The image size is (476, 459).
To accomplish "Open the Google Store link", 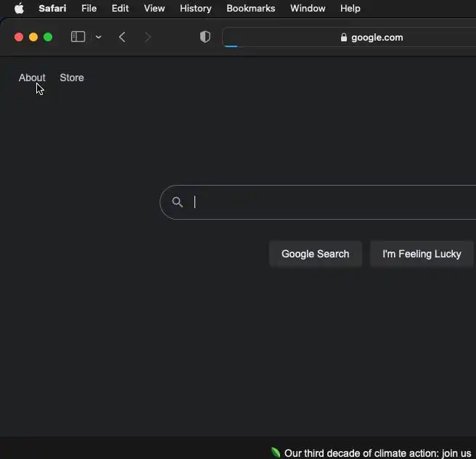I will (72, 78).
